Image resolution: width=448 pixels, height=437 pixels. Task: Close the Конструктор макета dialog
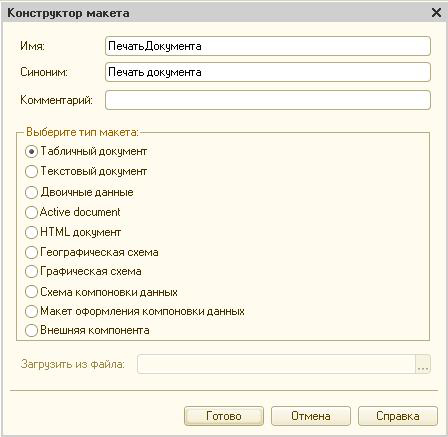tap(436, 13)
